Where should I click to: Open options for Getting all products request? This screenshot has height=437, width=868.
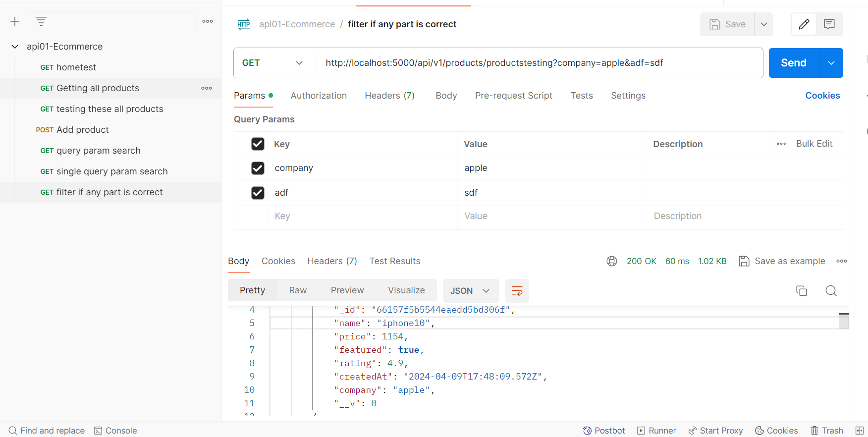point(207,88)
